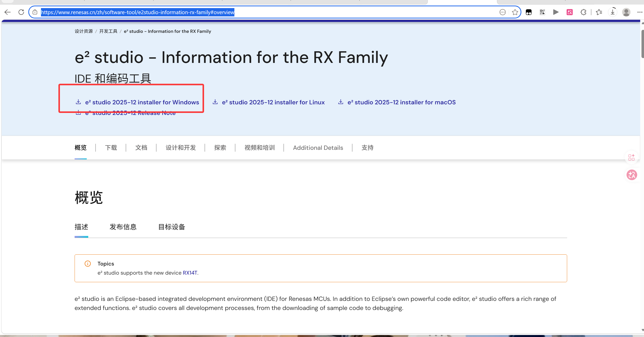Download e² studio 2025-12 installer for Windows
Viewport: 644px width, 337px height.
click(x=142, y=102)
